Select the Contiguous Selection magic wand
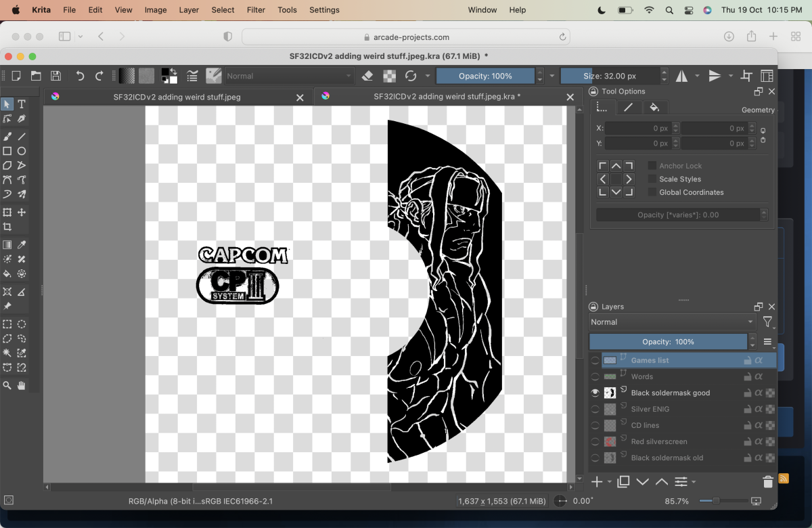Screen dimensions: 812x528 pos(7,353)
